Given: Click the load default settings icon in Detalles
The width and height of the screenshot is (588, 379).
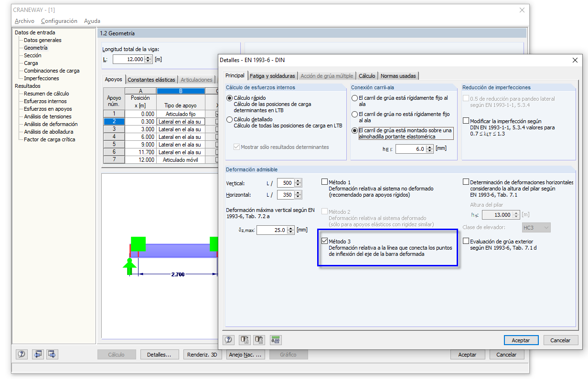Looking at the screenshot, I should point(245,340).
